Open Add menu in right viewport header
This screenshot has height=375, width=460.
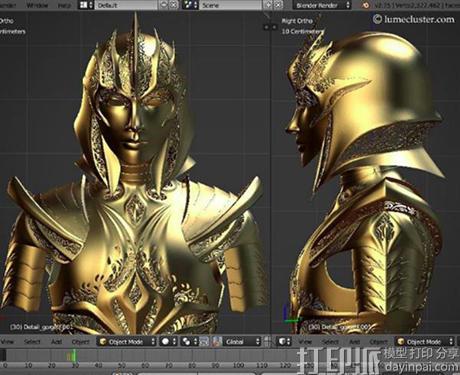click(354, 342)
